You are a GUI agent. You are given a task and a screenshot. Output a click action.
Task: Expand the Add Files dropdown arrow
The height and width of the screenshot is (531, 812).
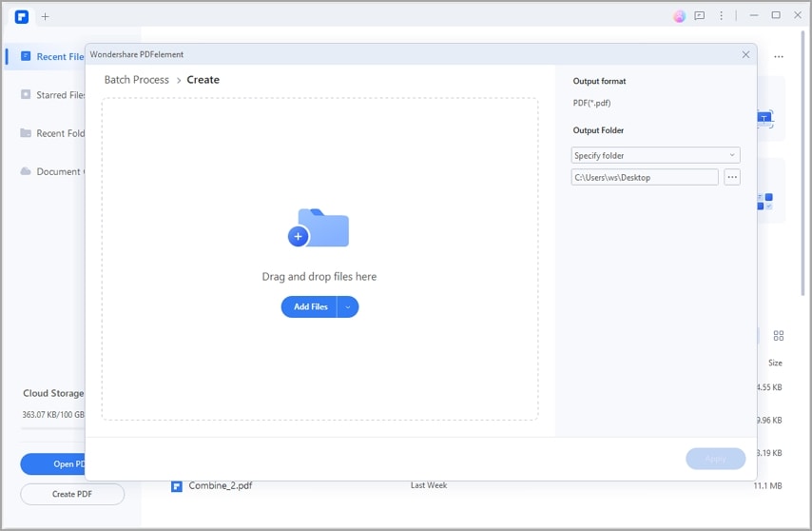348,306
